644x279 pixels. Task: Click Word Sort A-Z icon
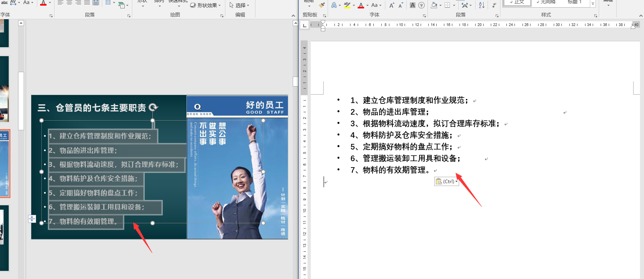(482, 5)
